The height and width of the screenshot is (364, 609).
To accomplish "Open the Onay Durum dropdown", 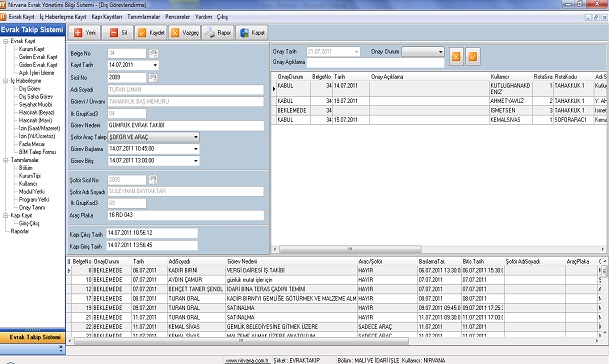I will [x=440, y=52].
